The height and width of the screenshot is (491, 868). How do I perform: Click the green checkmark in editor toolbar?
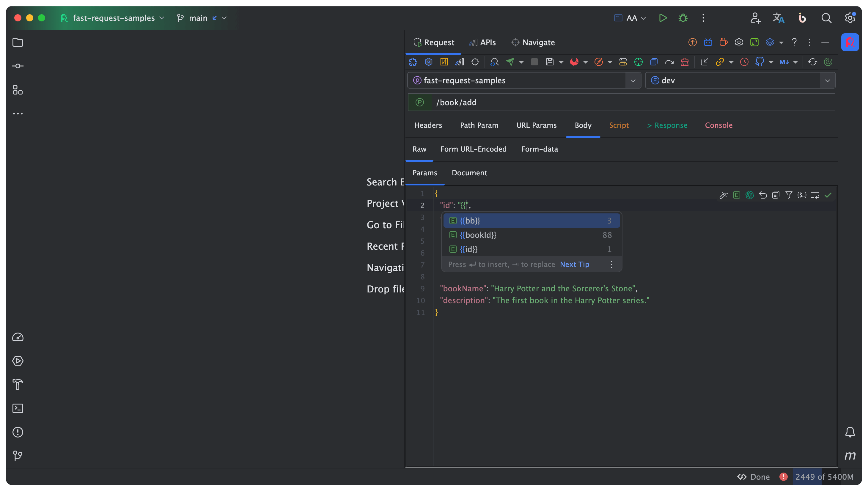pyautogui.click(x=828, y=195)
